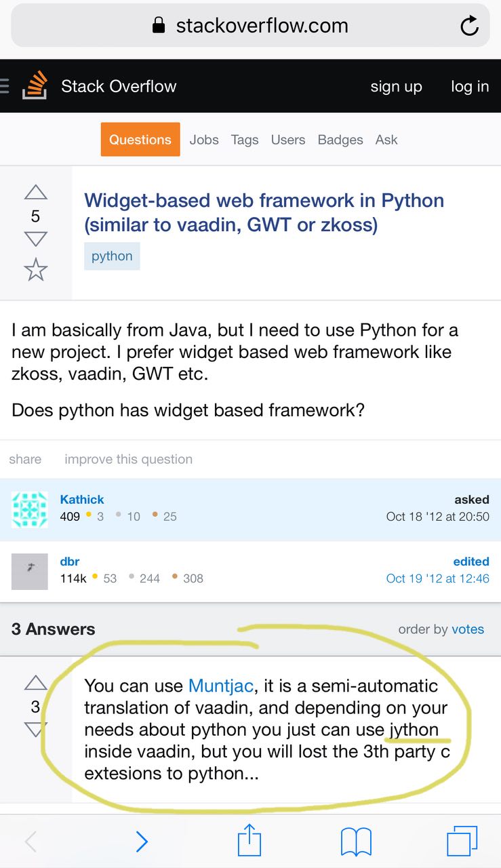
Task: Open the Muntjac link in answer
Action: tap(221, 686)
